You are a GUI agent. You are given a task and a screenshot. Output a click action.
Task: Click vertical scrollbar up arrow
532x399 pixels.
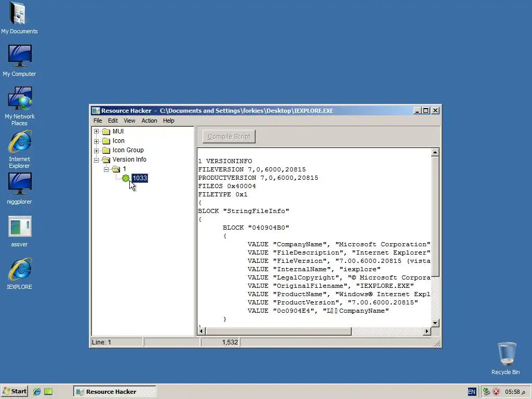click(435, 152)
